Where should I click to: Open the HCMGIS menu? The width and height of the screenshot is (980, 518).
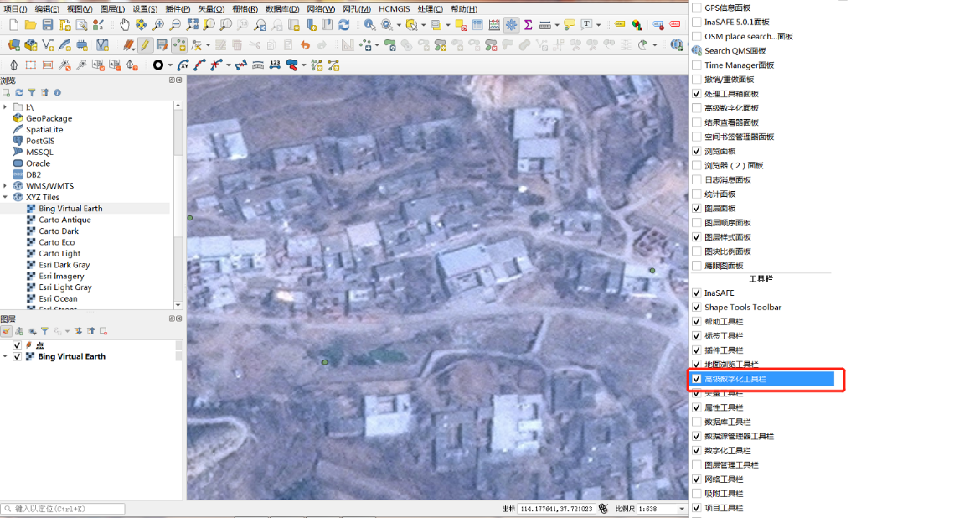[x=395, y=8]
